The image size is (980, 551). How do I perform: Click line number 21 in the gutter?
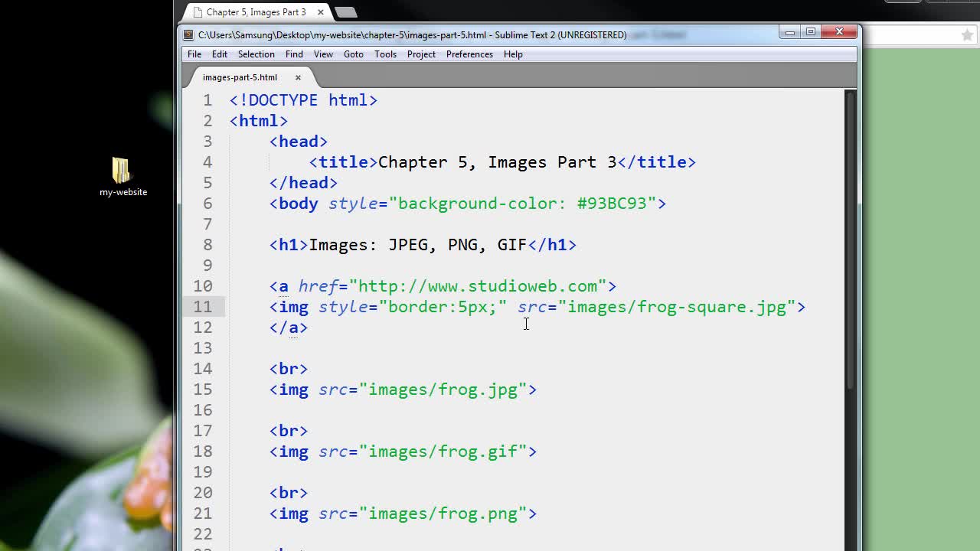[x=203, y=514]
